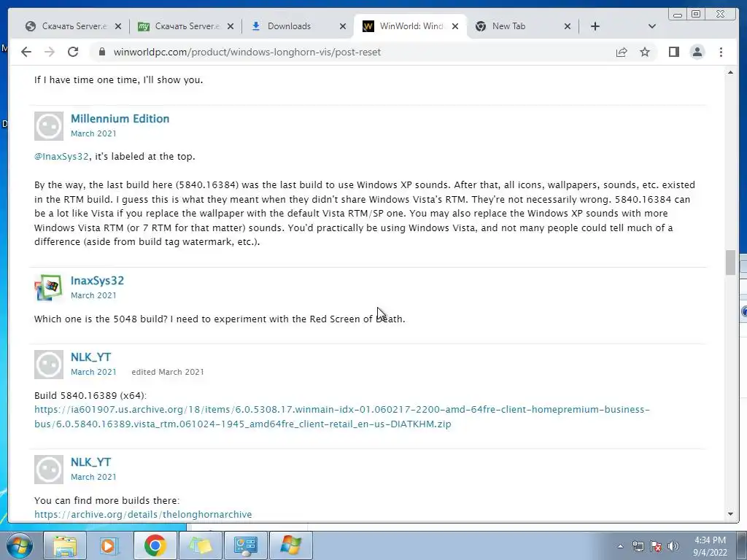Close the WinWorld tab
This screenshot has width=747, height=560.
[x=455, y=26]
